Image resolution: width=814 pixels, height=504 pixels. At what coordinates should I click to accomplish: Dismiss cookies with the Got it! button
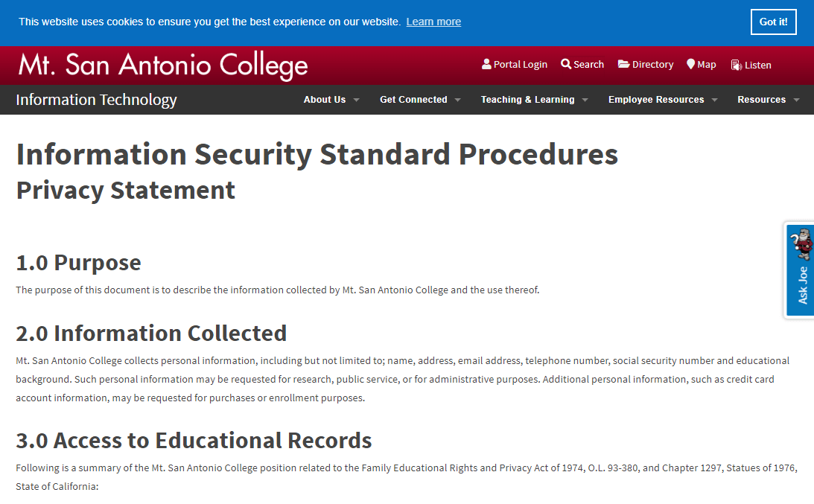coord(773,22)
